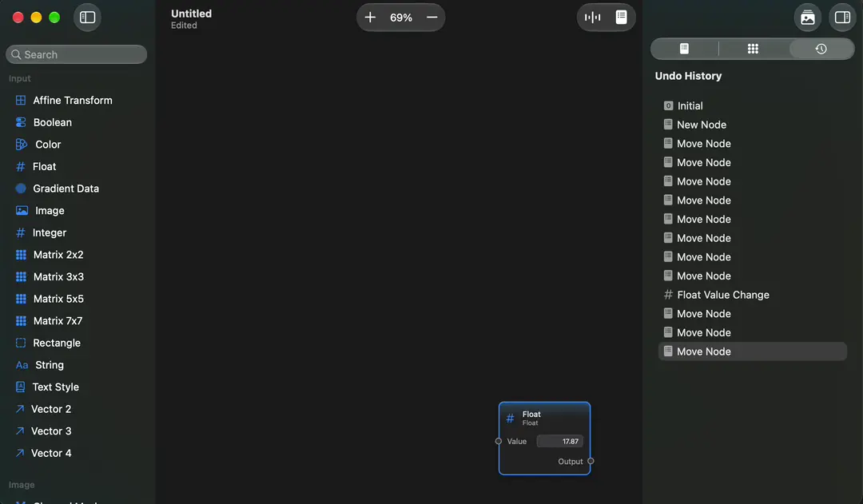Viewport: 863px width, 504px height.
Task: Select the Undo History clock tab
Action: click(821, 49)
